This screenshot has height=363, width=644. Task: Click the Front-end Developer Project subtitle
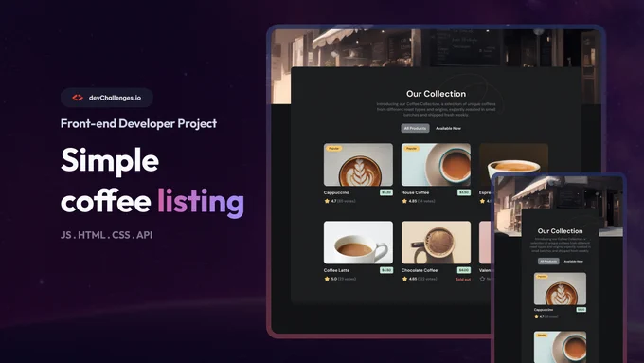tap(138, 123)
